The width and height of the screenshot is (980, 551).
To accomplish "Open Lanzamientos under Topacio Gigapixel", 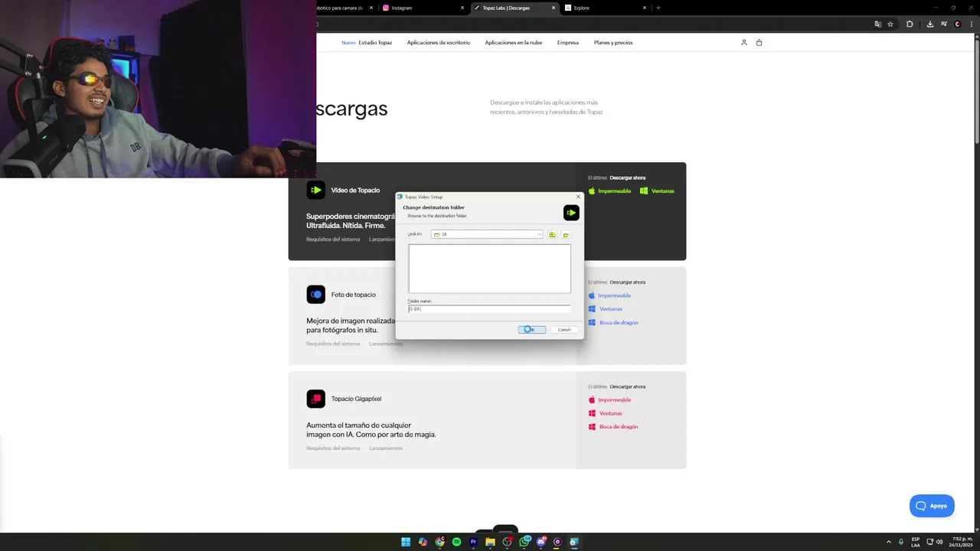I will coord(386,448).
